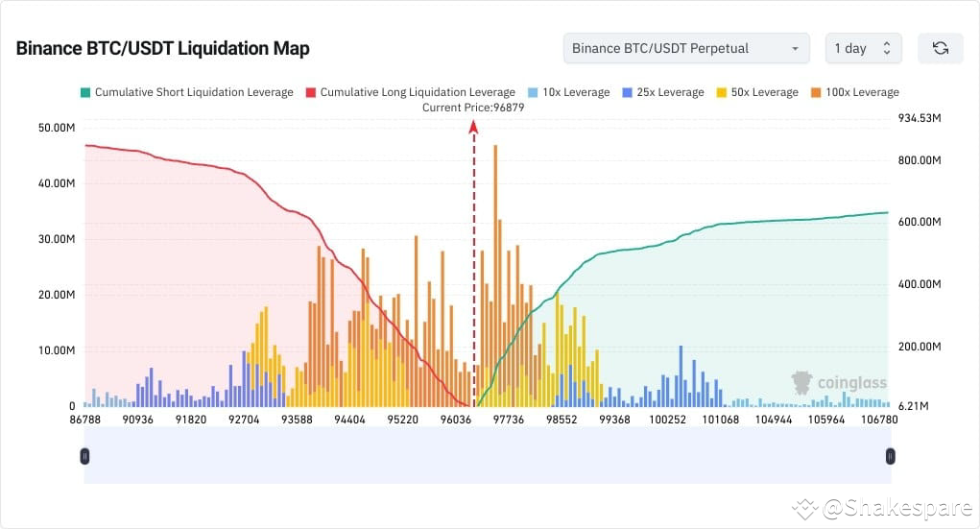Click the left range slider handle

[x=85, y=456]
